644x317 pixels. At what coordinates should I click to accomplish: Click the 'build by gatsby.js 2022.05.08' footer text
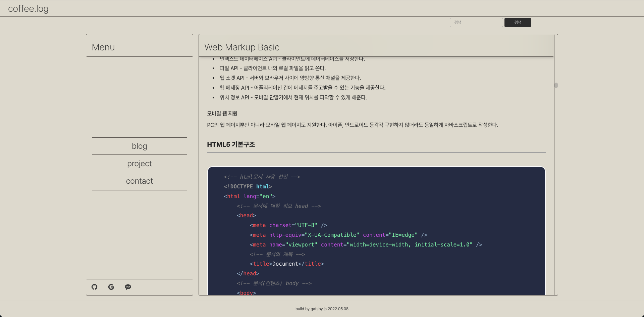[x=322, y=309]
